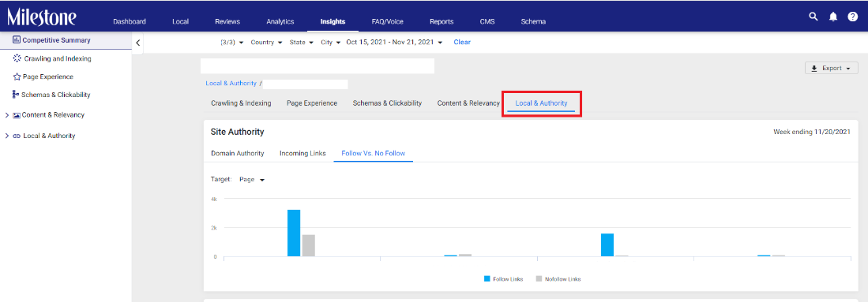Viewport: 868px width, 302px height.
Task: Open Competitive Summary in sidebar
Action: (x=56, y=40)
